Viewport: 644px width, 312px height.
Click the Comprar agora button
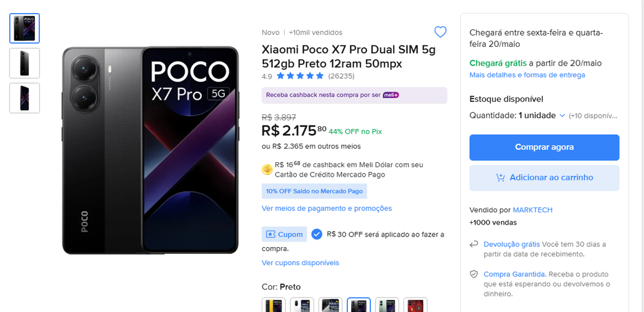(x=544, y=147)
